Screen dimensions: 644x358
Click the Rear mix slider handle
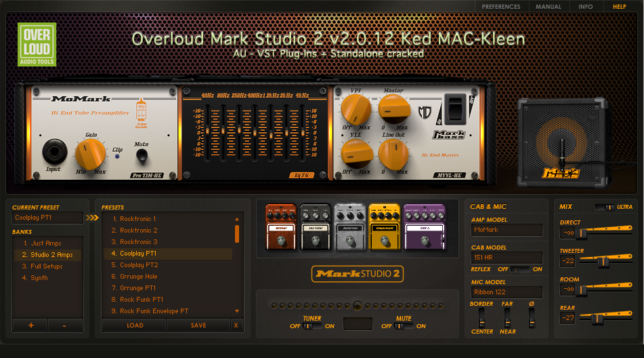597,319
